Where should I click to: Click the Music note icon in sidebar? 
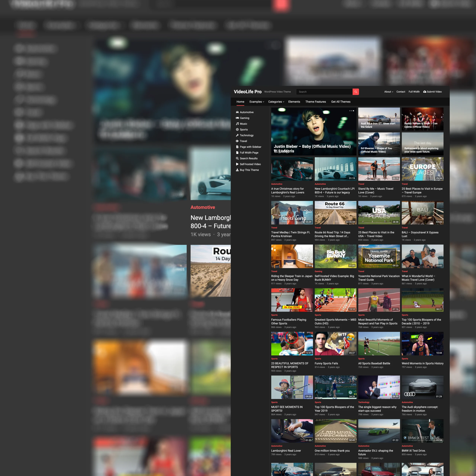tap(237, 124)
